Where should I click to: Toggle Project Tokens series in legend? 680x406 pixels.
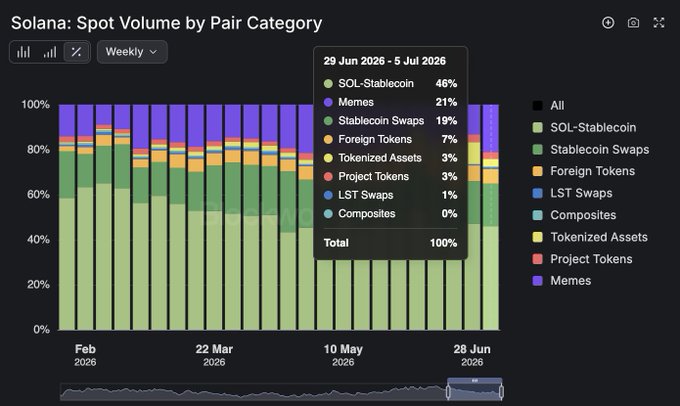point(582,259)
